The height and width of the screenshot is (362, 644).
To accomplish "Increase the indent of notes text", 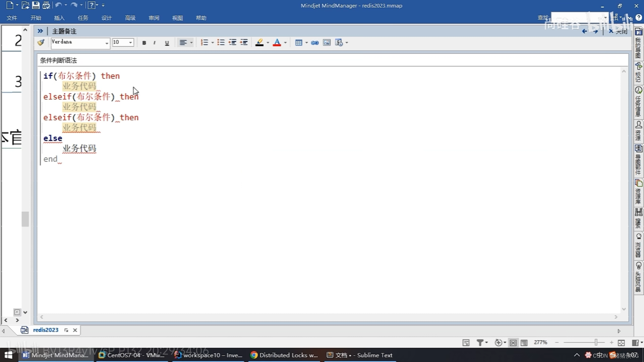I will tap(244, 43).
